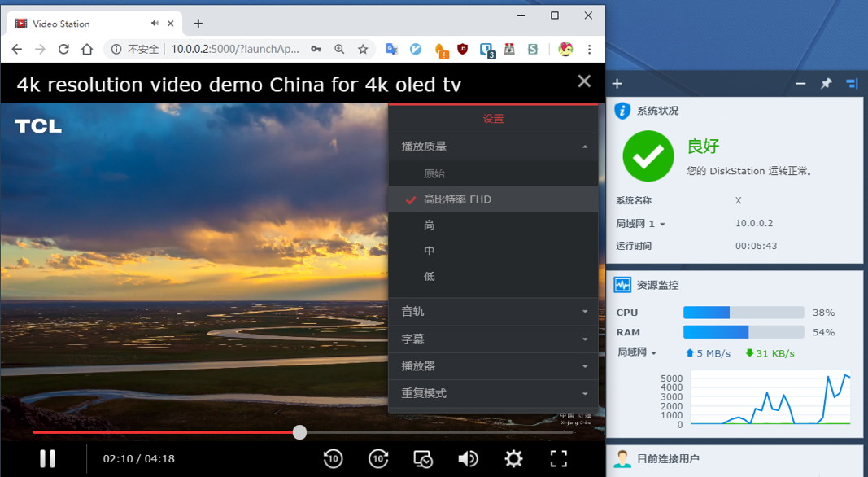The height and width of the screenshot is (477, 868).
Task: Skip forward 10 seconds
Action: [378, 458]
